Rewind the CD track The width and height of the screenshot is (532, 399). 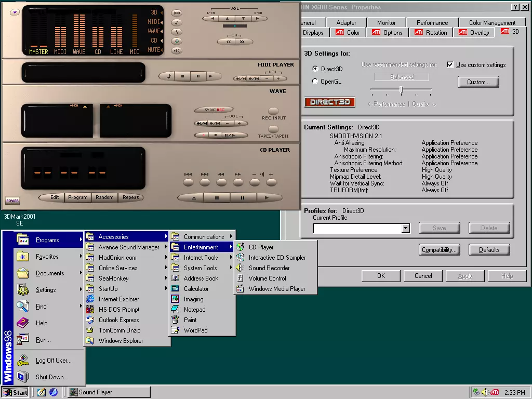coord(221,182)
